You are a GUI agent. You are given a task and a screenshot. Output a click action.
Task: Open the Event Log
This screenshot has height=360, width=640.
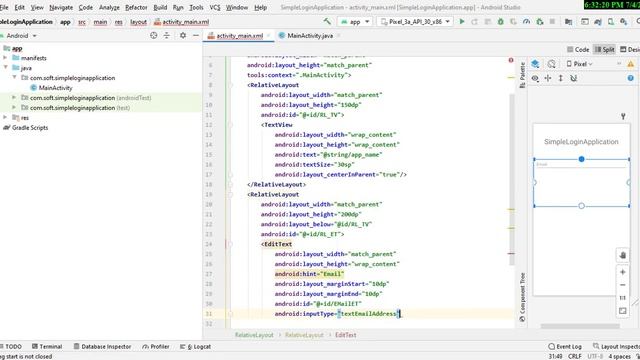[x=565, y=347]
